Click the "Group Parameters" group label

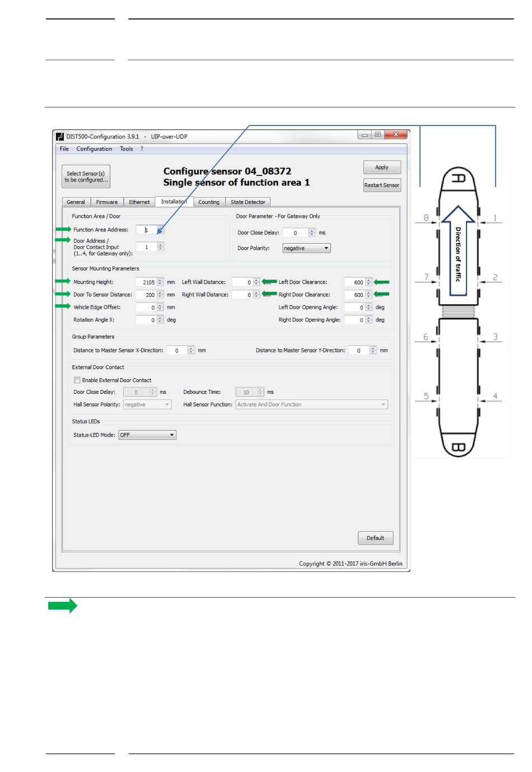pos(93,337)
